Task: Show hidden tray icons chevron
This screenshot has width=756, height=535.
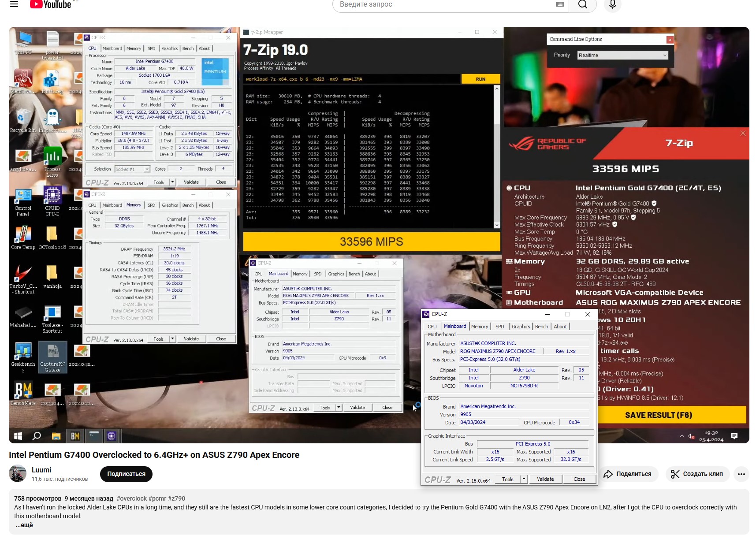Action: pyautogui.click(x=682, y=436)
